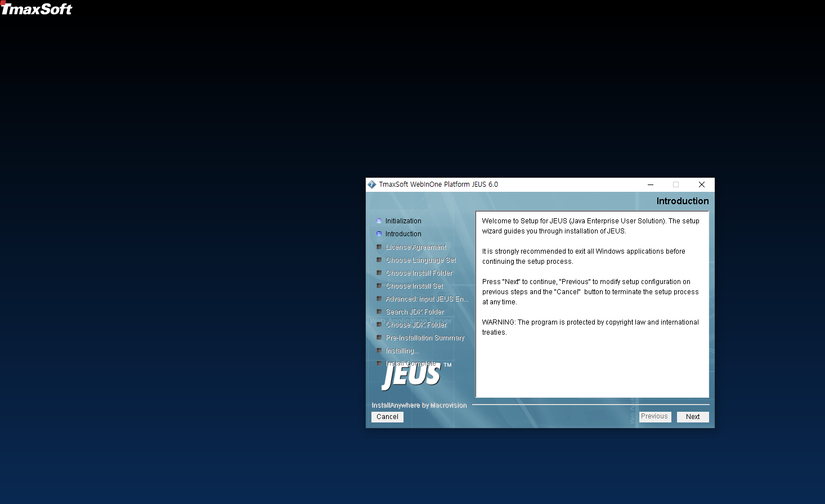Select the Search JDK Folder label
This screenshot has width=825, height=504.
415,312
